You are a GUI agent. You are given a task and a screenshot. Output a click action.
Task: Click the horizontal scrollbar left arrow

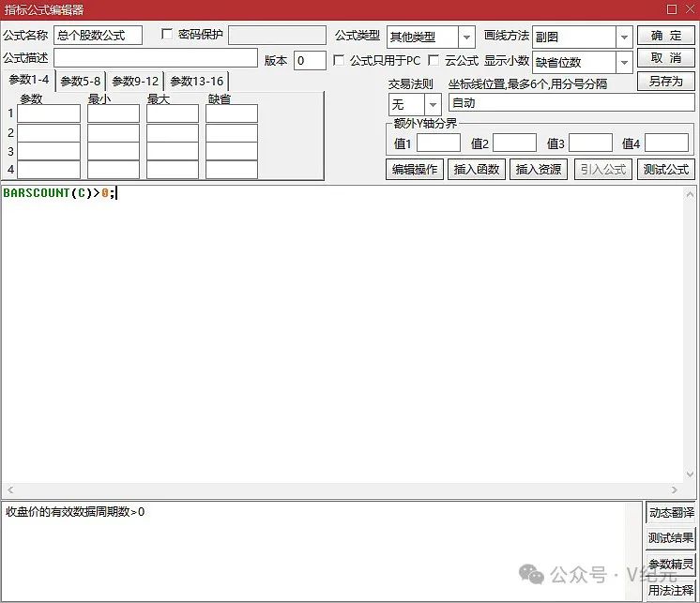(10, 490)
